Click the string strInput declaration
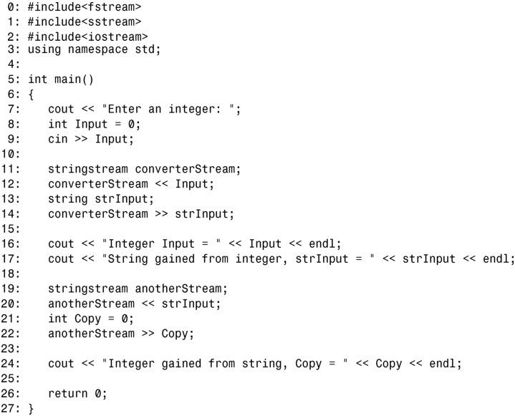The height and width of the screenshot is (416, 515). (101, 199)
